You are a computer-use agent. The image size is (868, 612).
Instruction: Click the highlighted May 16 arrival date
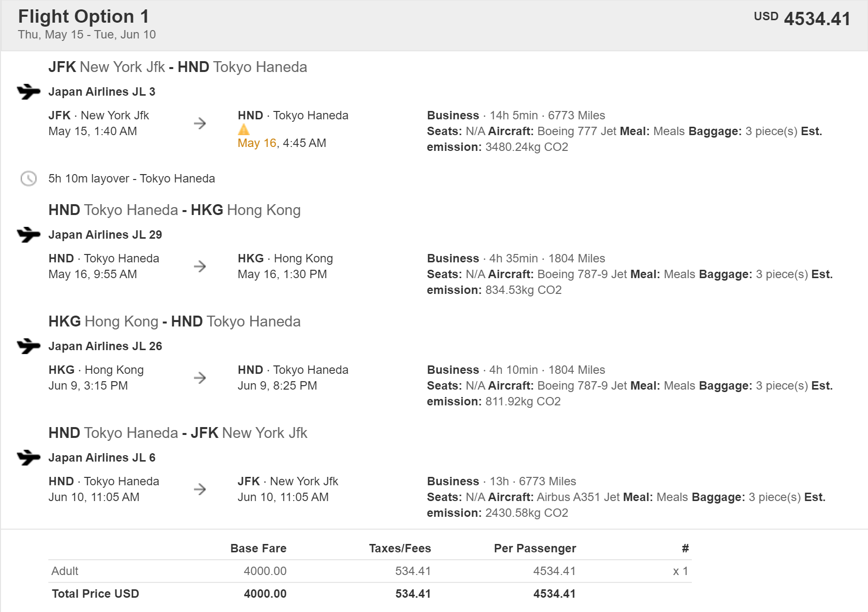pos(257,143)
